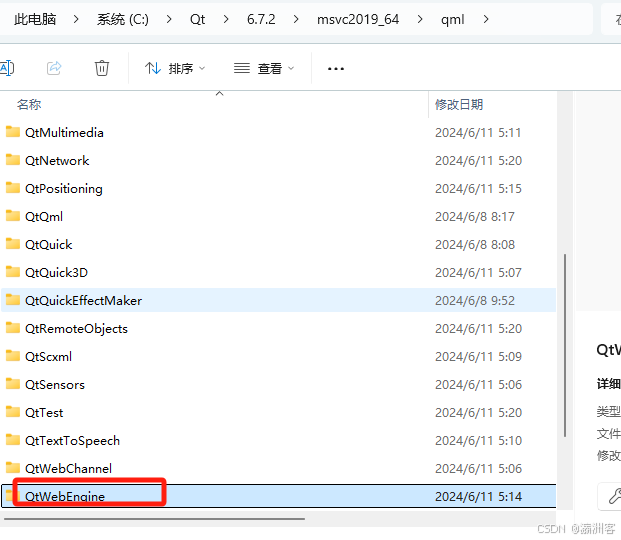This screenshot has height=540, width=621.
Task: Click the QtTextToSpeech folder icon
Action: [x=13, y=440]
